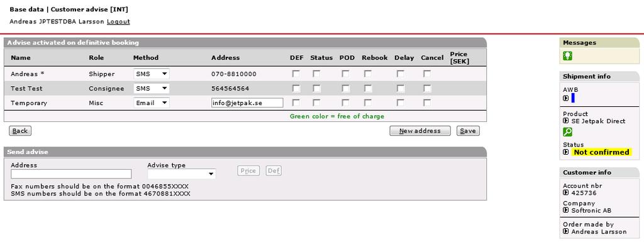Check Delay box in the Temporary Misc row
The image size is (644, 244).
(401, 103)
